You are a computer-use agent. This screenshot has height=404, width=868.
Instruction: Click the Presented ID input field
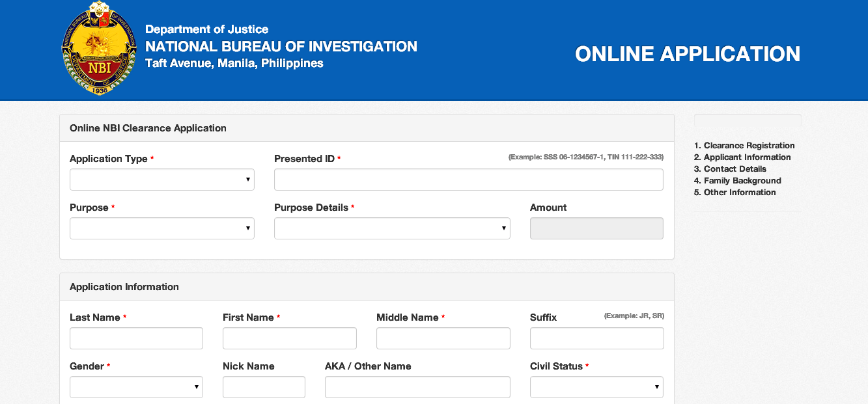point(468,179)
